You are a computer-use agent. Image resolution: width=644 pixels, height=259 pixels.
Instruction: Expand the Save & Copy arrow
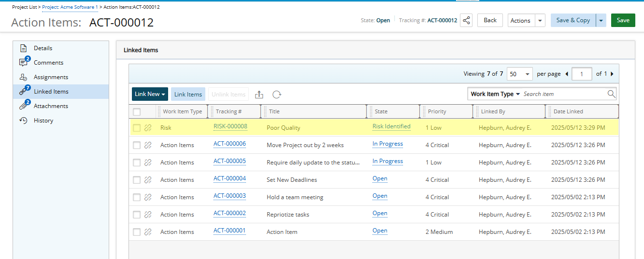point(601,20)
